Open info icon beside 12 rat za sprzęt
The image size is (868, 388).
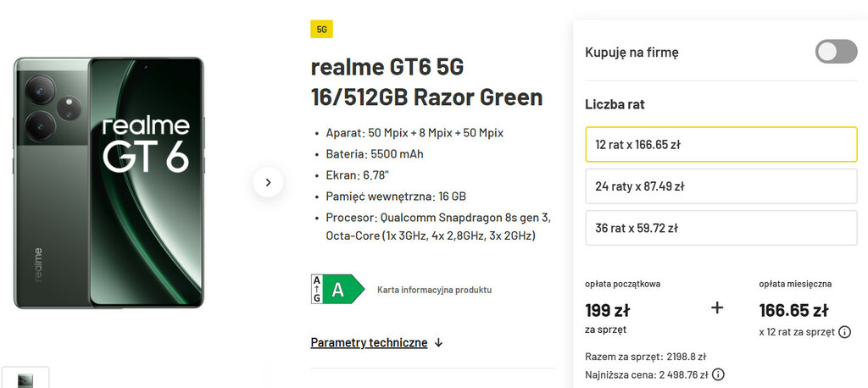(844, 332)
